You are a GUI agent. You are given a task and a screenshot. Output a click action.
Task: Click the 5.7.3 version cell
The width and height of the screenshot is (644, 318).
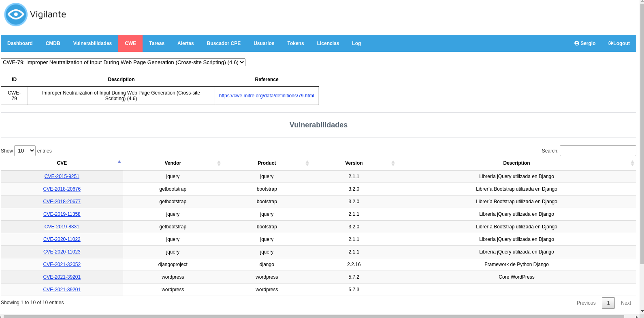pyautogui.click(x=354, y=290)
